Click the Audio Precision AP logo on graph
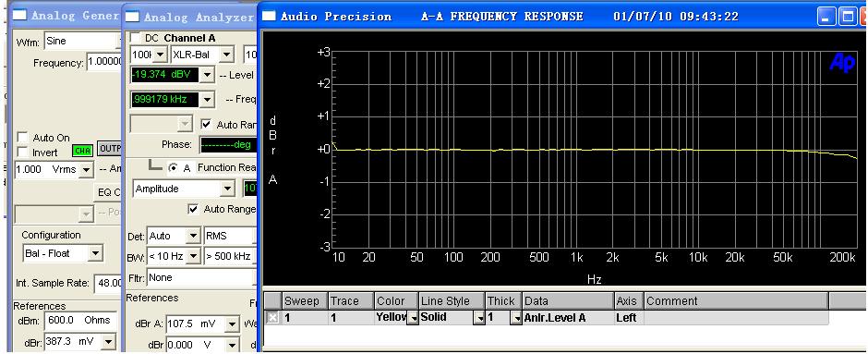Image resolution: width=868 pixels, height=354 pixels. [842, 63]
